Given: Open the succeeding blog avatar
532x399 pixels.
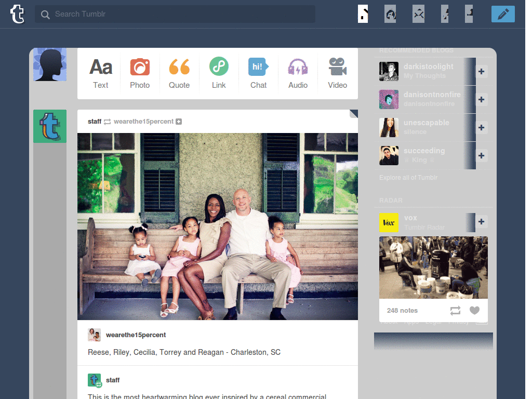Looking at the screenshot, I should tap(389, 156).
